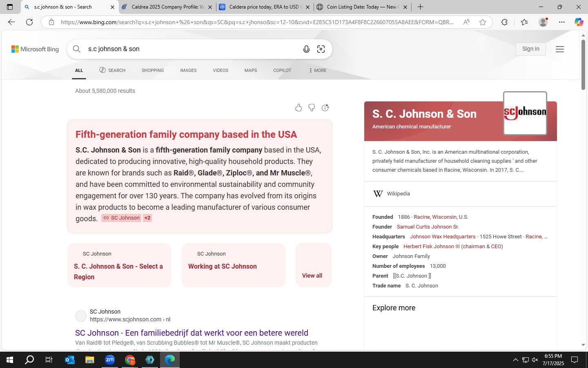Image resolution: width=588 pixels, height=368 pixels.
Task: Open SC Johnson Een familiebedrijf result
Action: [x=192, y=333]
